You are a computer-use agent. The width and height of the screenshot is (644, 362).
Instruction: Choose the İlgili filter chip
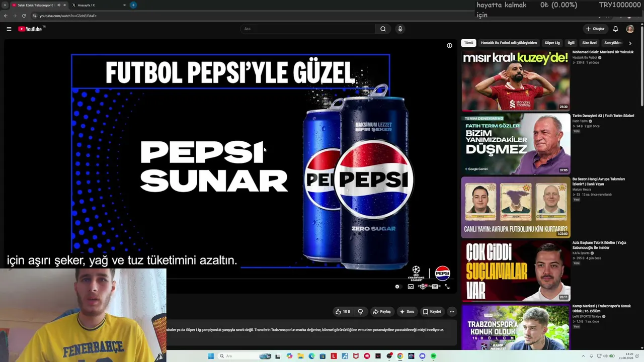click(571, 43)
